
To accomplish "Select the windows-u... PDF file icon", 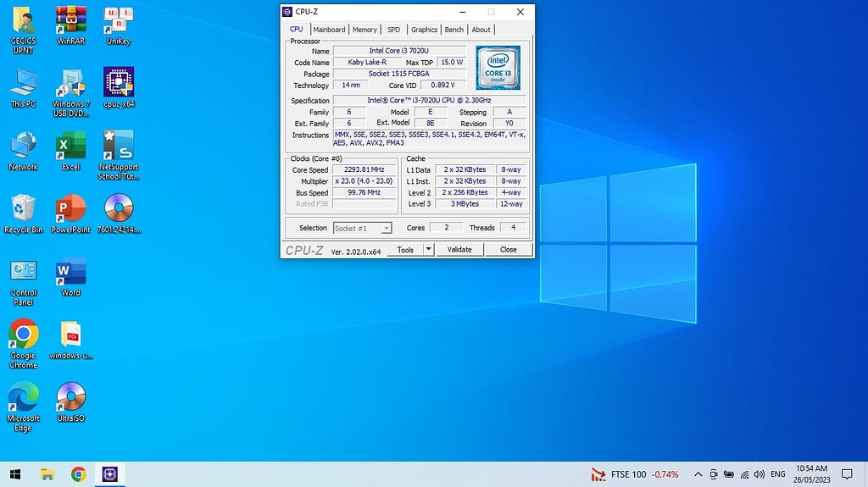I will tap(71, 340).
